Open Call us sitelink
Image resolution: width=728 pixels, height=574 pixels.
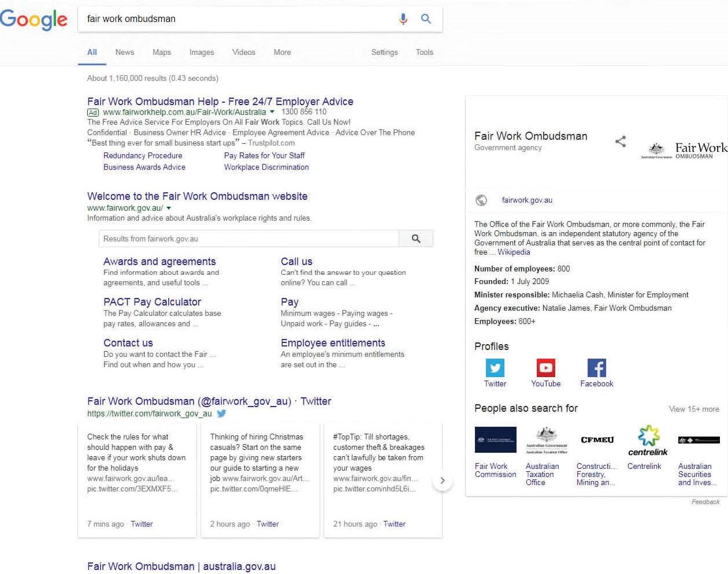tap(296, 262)
